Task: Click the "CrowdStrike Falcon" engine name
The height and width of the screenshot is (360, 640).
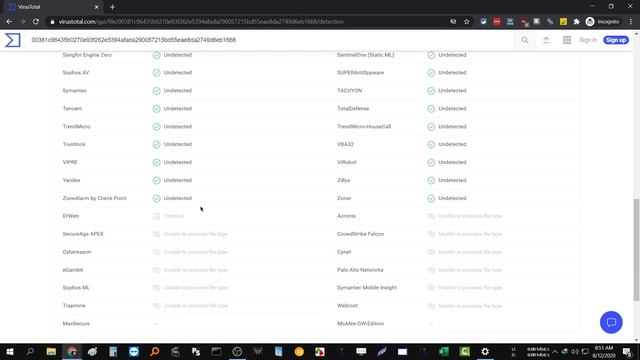Action: pos(360,234)
